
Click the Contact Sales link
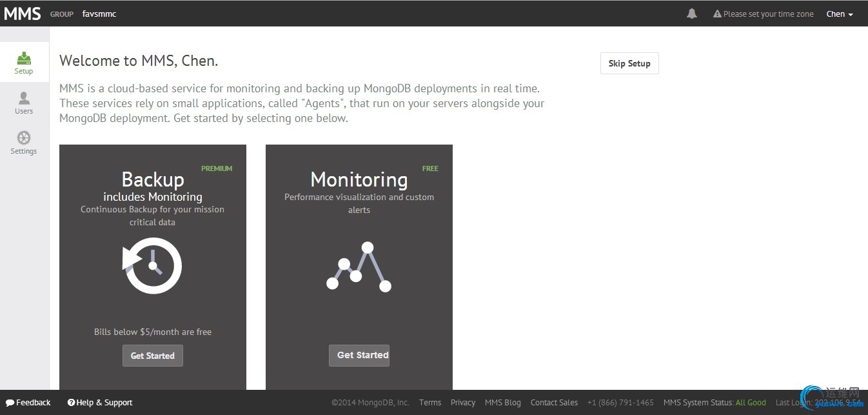tap(554, 402)
